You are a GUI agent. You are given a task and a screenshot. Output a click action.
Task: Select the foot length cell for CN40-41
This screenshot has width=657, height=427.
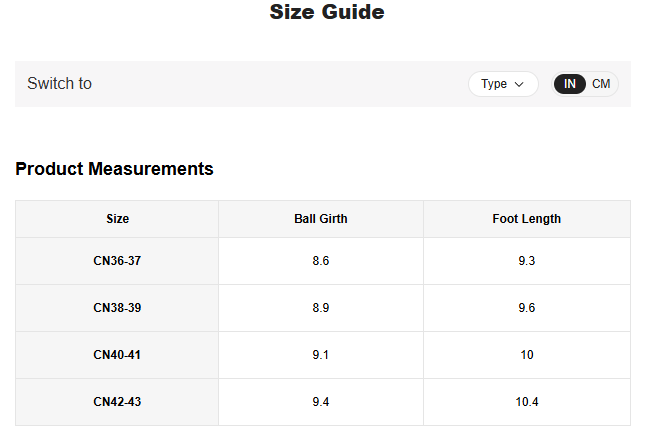(x=526, y=355)
